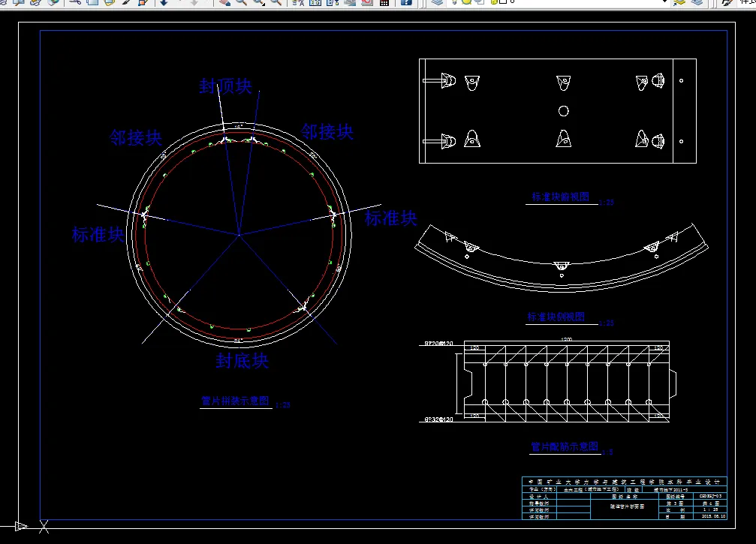Click the 管片配筋示意图 title
The width and height of the screenshot is (756, 544).
pyautogui.click(x=565, y=446)
